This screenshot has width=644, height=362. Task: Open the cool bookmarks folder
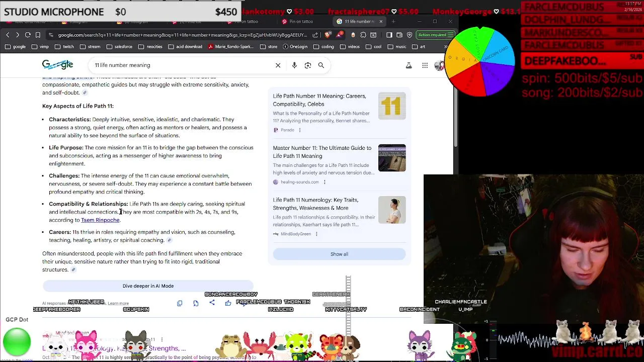pos(373,47)
